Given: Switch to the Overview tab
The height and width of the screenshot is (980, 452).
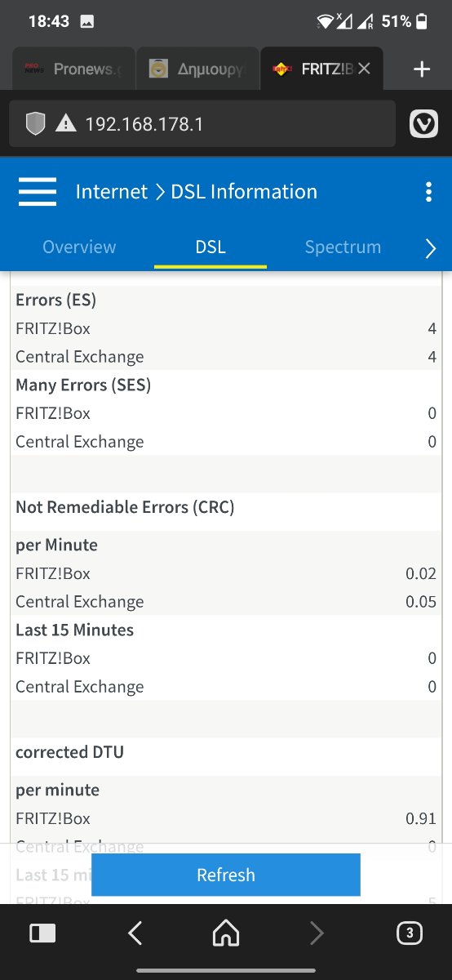Looking at the screenshot, I should (79, 247).
